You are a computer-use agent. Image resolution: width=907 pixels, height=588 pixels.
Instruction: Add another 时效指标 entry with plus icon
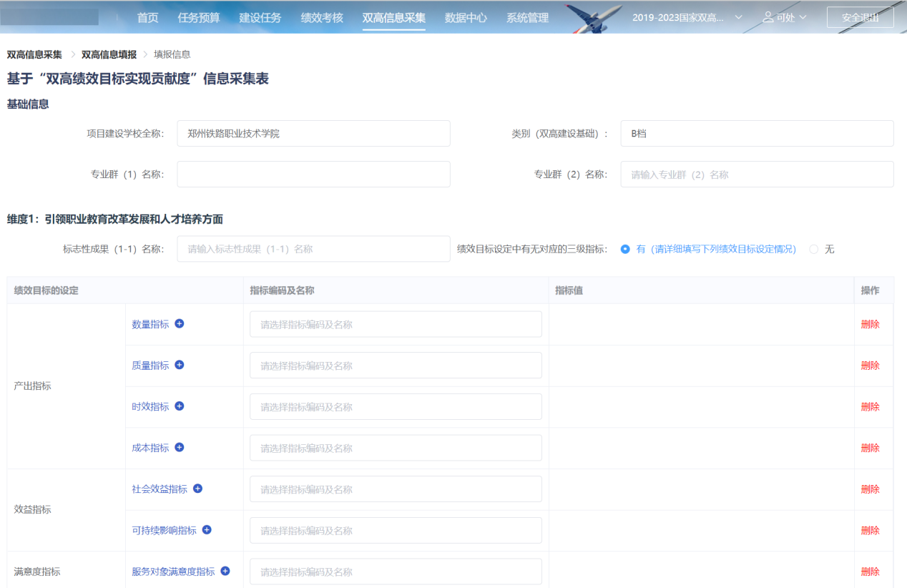(179, 406)
